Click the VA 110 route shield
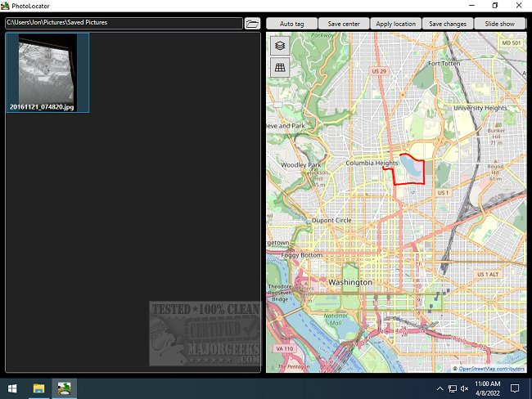 click(x=284, y=348)
